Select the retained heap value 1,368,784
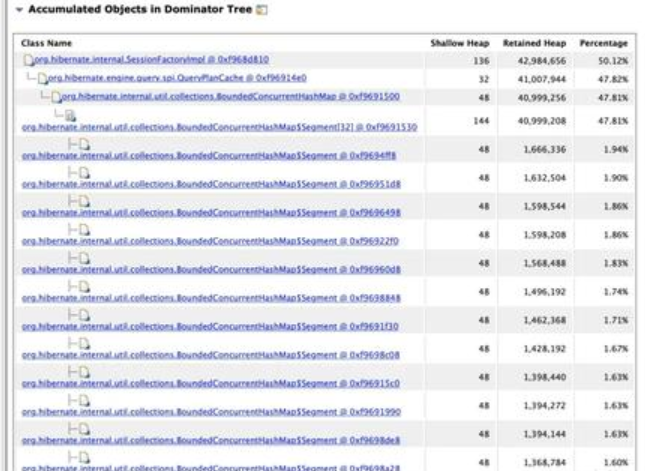 tap(545, 463)
